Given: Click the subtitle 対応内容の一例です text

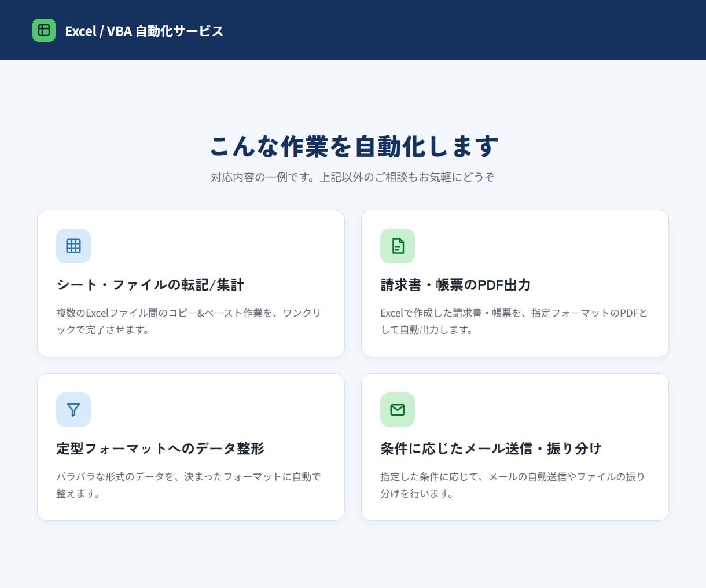Looking at the screenshot, I should 353,177.
